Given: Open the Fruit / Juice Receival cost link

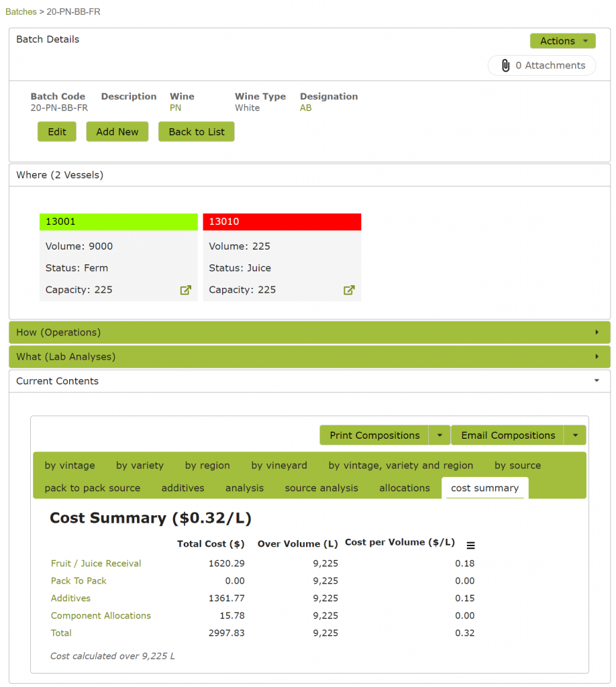Looking at the screenshot, I should [94, 564].
